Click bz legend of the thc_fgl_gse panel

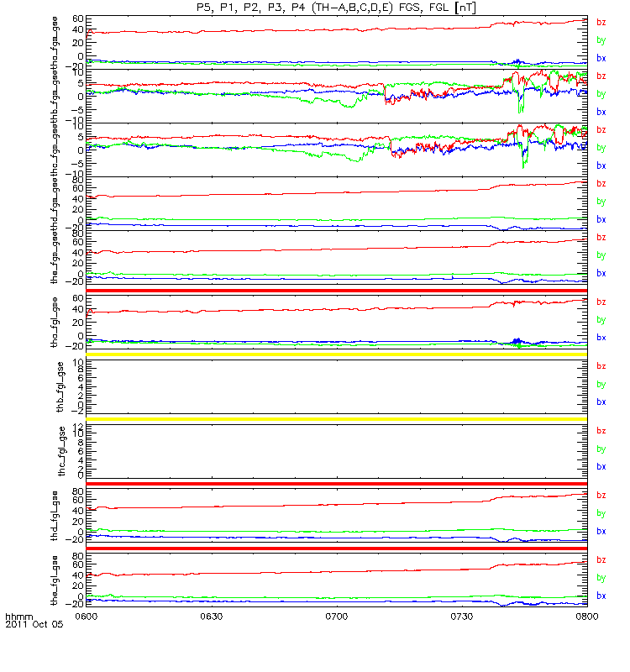pyautogui.click(x=601, y=431)
